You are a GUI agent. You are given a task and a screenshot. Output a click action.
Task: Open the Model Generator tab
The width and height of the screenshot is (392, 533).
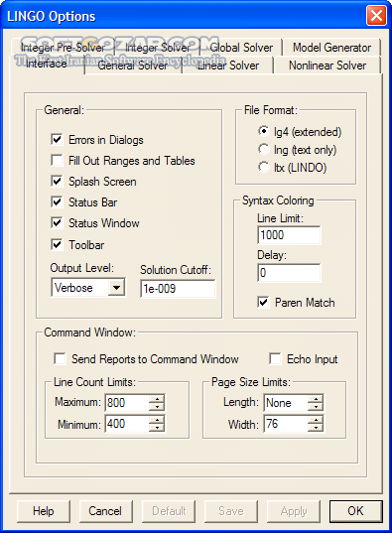click(x=331, y=48)
